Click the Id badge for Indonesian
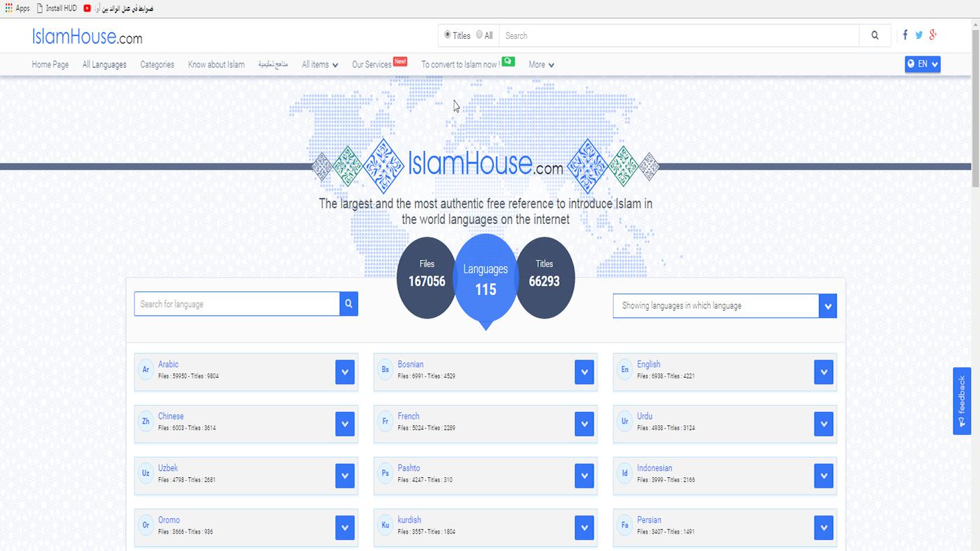 [x=624, y=473]
